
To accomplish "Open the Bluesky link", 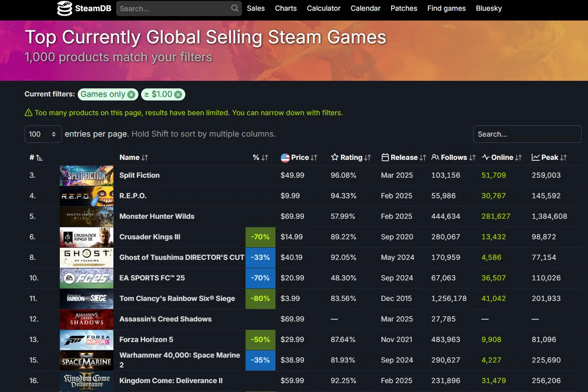I will (489, 8).
